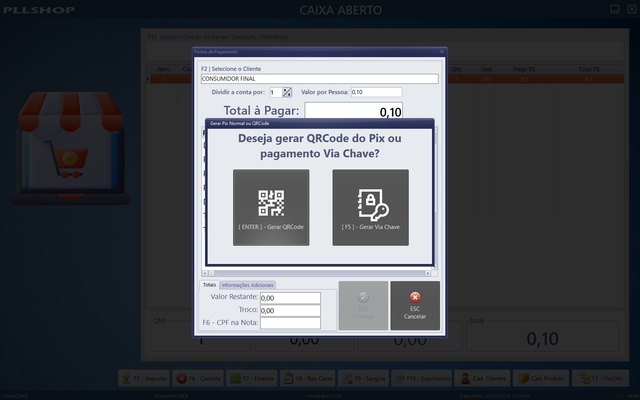This screenshot has height=400, width=640.
Task: Click the Und. column header
Action: 486,69
